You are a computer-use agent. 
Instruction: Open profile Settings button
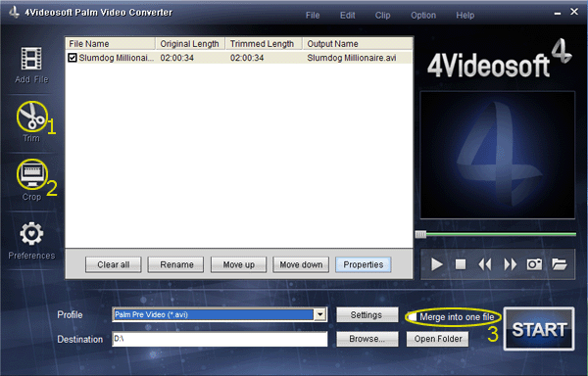tap(367, 315)
